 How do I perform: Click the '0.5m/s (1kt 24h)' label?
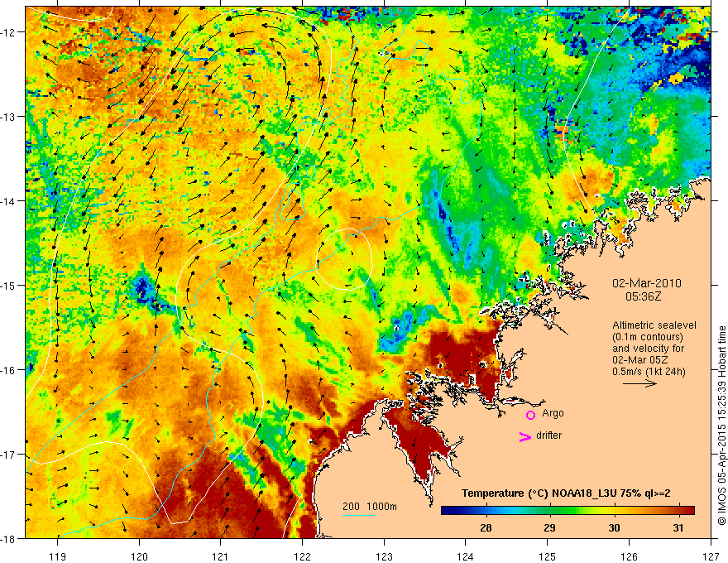tap(649, 372)
